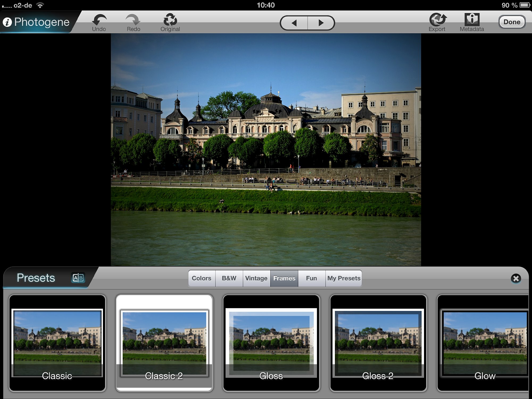Viewport: 532px width, 399px height.
Task: Switch to the Colors tab
Action: tap(202, 278)
